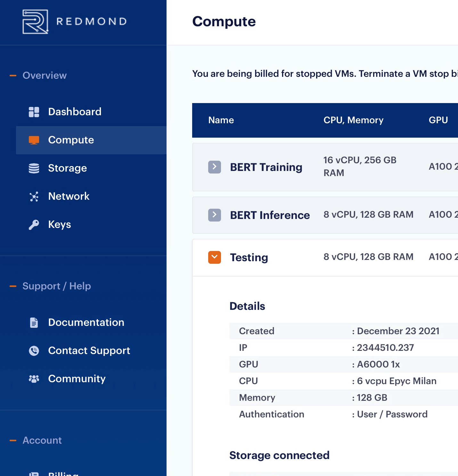
Task: Click the Redmond logo icon
Action: [x=35, y=22]
